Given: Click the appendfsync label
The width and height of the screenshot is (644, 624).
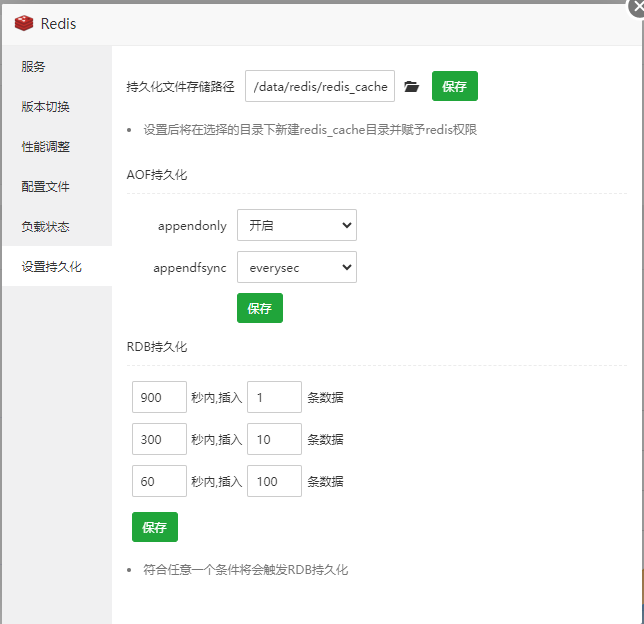Looking at the screenshot, I should (x=190, y=268).
